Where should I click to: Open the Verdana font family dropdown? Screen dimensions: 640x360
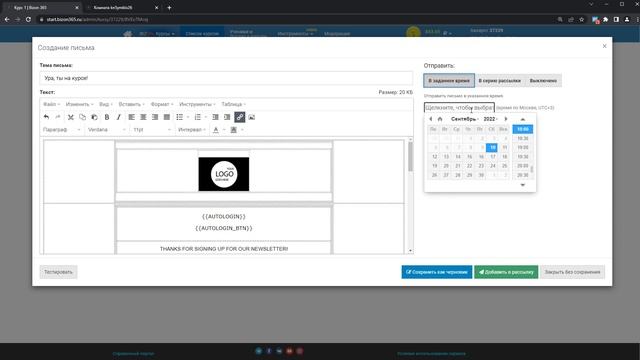[107, 130]
